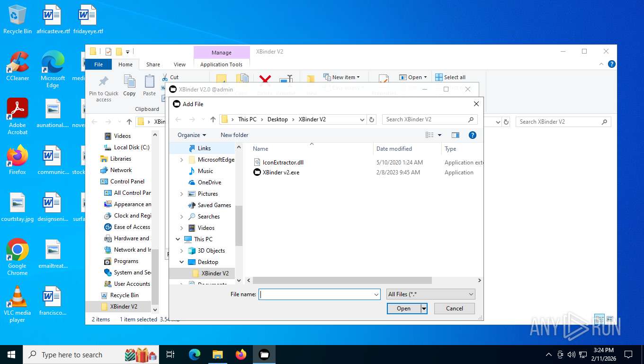This screenshot has width=644, height=364.
Task: Select Firefox desktop icon
Action: [18, 160]
